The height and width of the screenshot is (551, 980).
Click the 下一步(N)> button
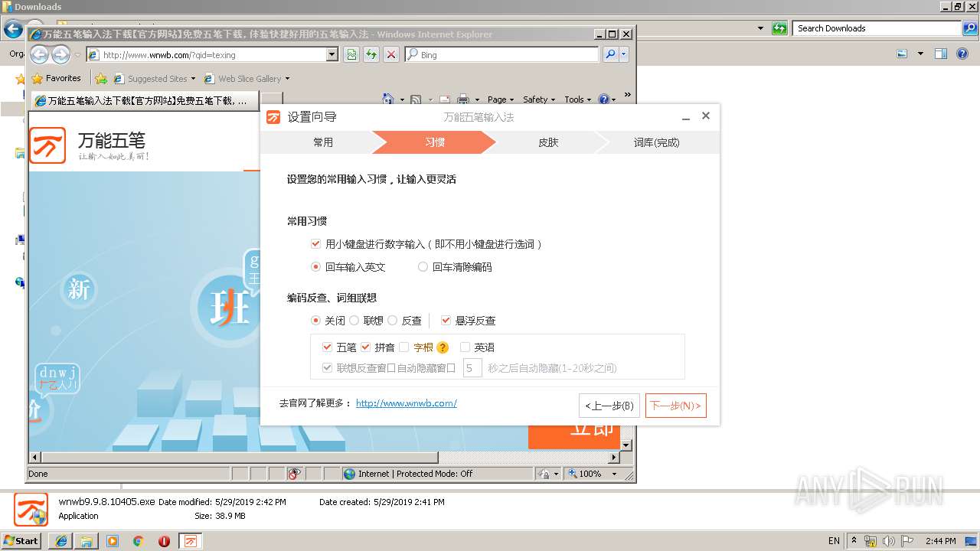click(x=676, y=406)
